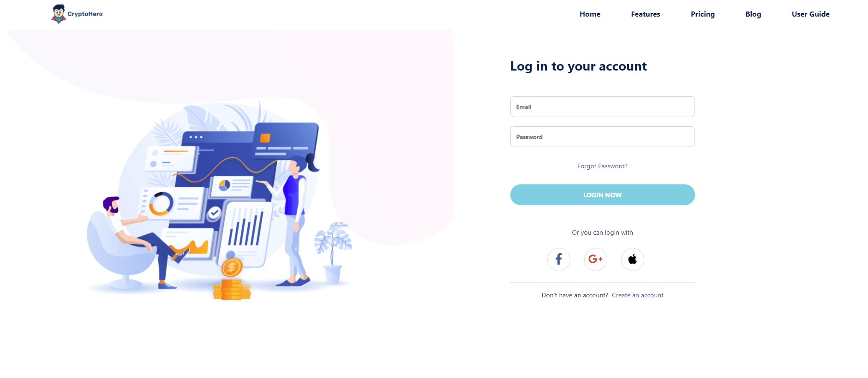Click the blue credit card graphic
Viewport: 868px width, 378px height.
pyautogui.click(x=286, y=140)
